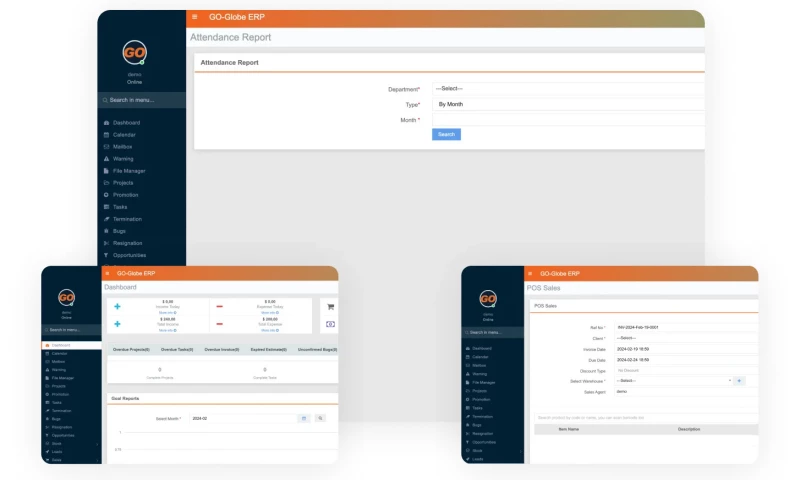Click the shopping cart icon on Dashboard
800x480 pixels.
(330, 307)
